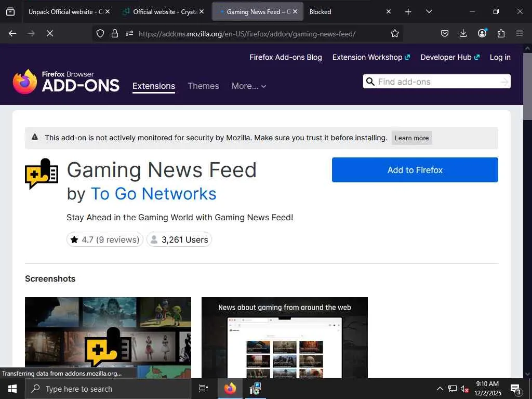Open To Go Networks author page

pos(153,194)
